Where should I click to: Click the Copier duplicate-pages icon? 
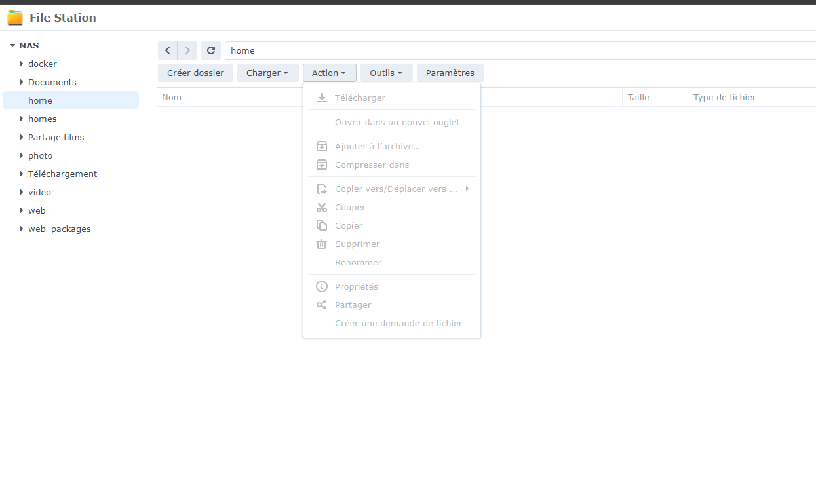pos(322,225)
